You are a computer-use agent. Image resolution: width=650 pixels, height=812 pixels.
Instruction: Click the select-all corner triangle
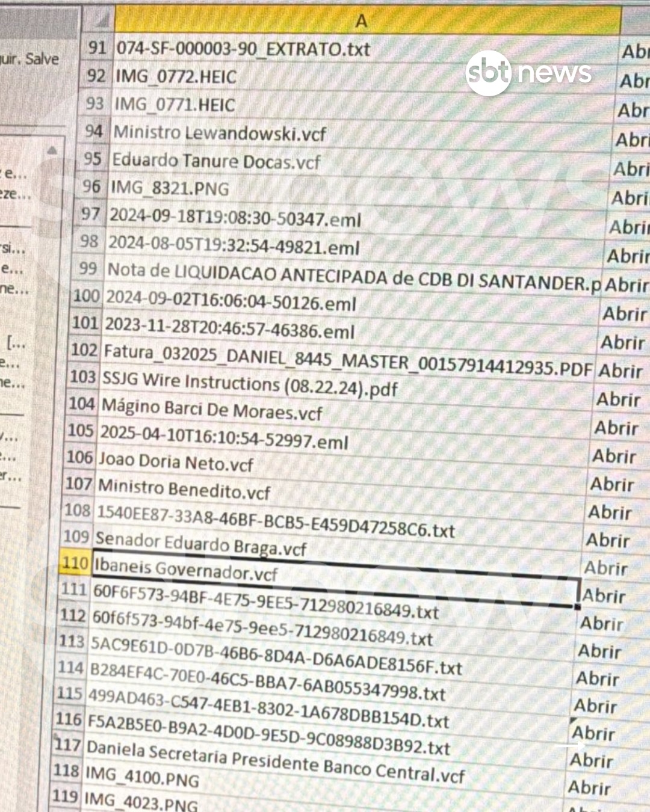point(103,22)
